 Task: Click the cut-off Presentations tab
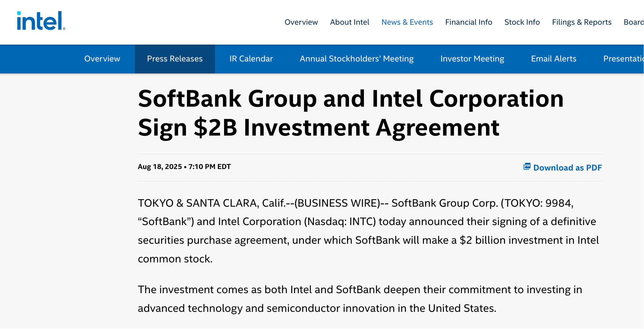coord(623,59)
